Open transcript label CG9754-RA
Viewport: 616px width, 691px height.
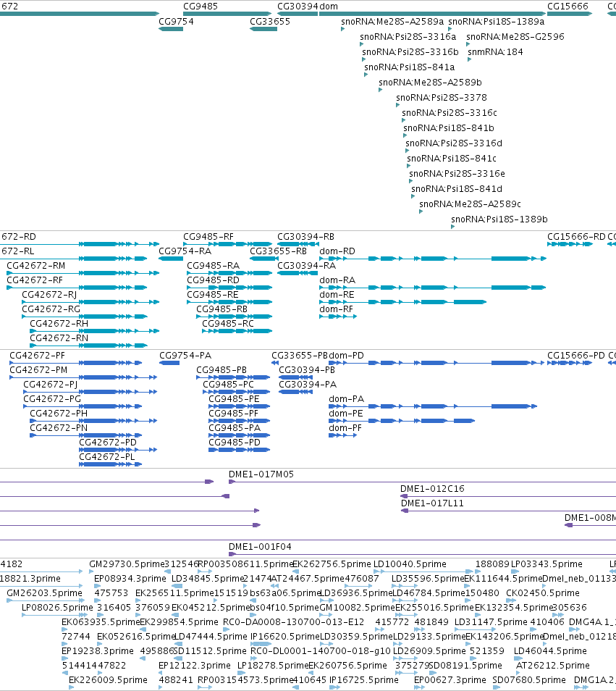coord(185,251)
